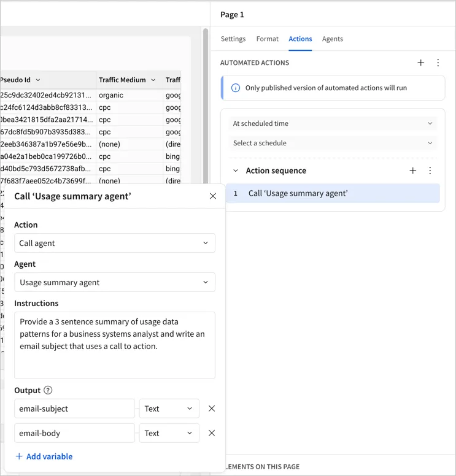The height and width of the screenshot is (476, 456).
Task: Open the 'Select a schedule' dropdown
Action: tap(333, 143)
